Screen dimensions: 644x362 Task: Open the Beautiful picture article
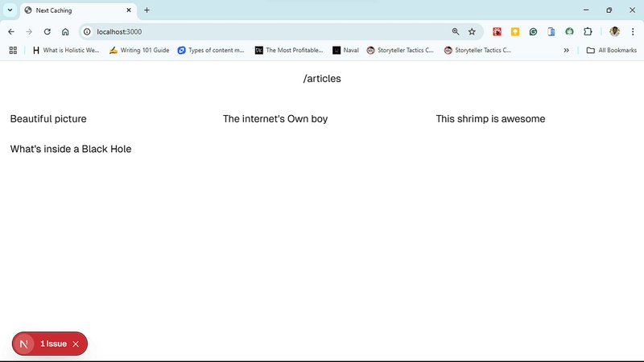click(48, 118)
